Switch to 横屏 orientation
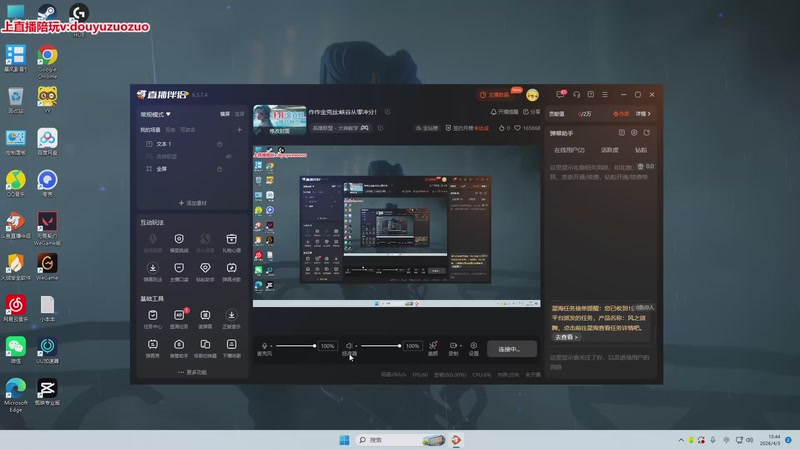The image size is (800, 450). tap(225, 114)
